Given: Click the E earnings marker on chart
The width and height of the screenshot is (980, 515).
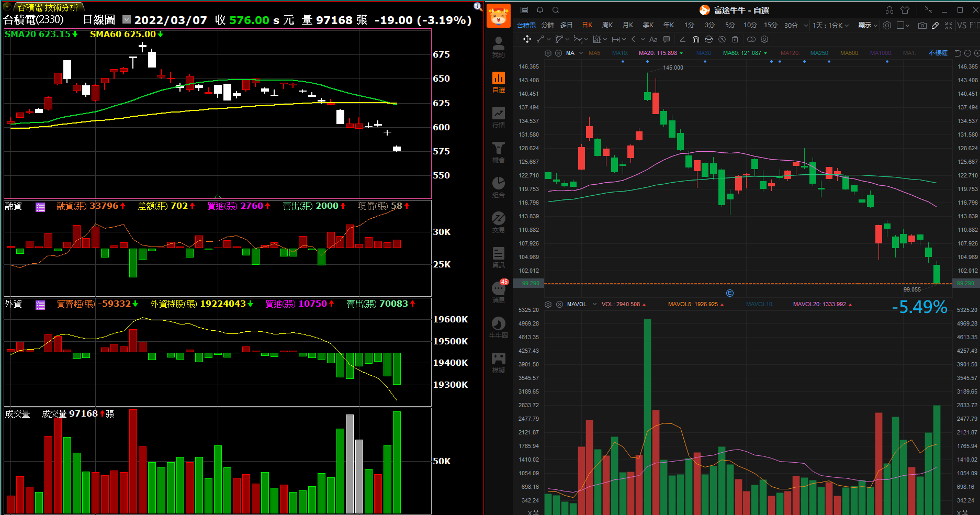Looking at the screenshot, I should coord(730,293).
